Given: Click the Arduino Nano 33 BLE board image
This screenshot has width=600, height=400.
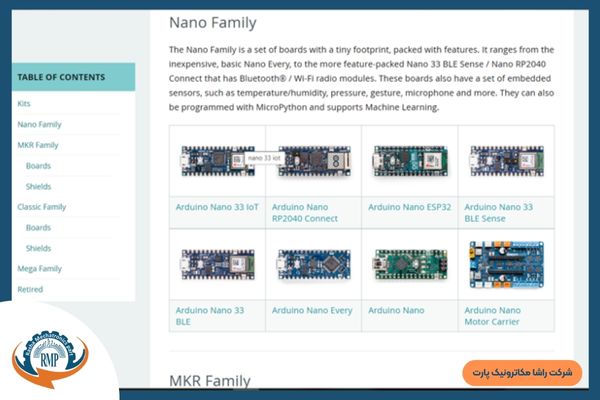Looking at the screenshot, I should click(217, 264).
